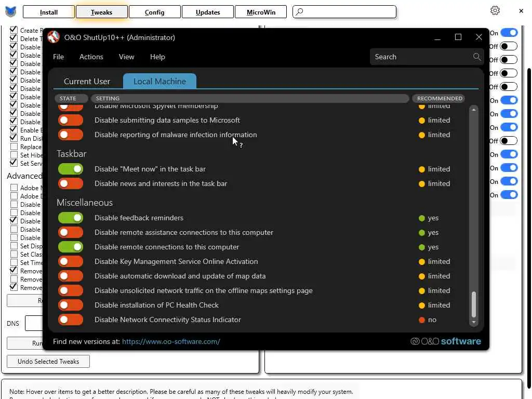Click scroll down arrow in settings list

click(x=474, y=322)
